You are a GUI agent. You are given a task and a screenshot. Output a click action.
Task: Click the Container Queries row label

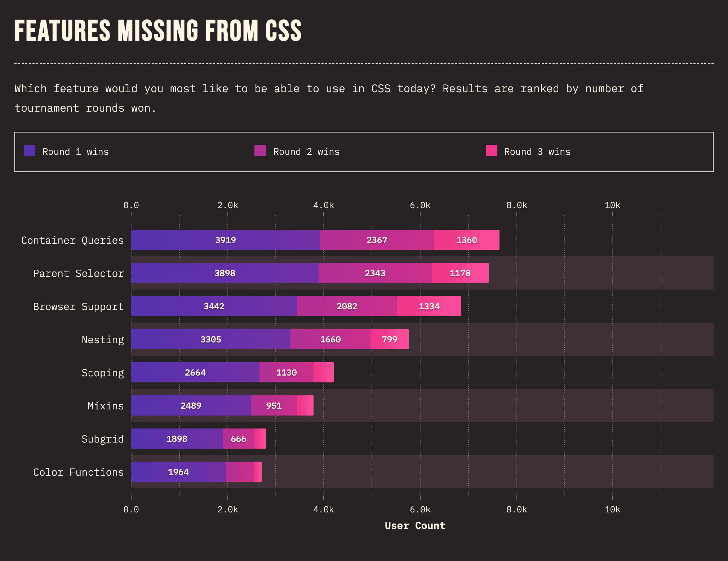[72, 240]
